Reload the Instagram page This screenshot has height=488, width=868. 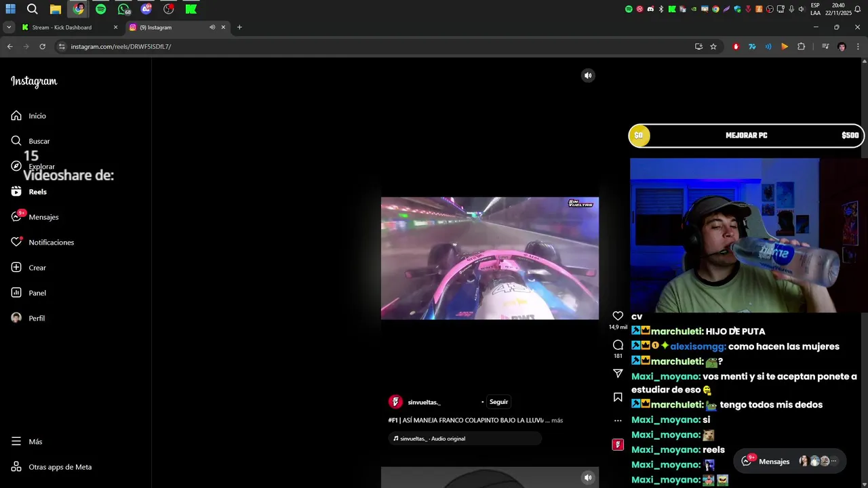tap(42, 47)
